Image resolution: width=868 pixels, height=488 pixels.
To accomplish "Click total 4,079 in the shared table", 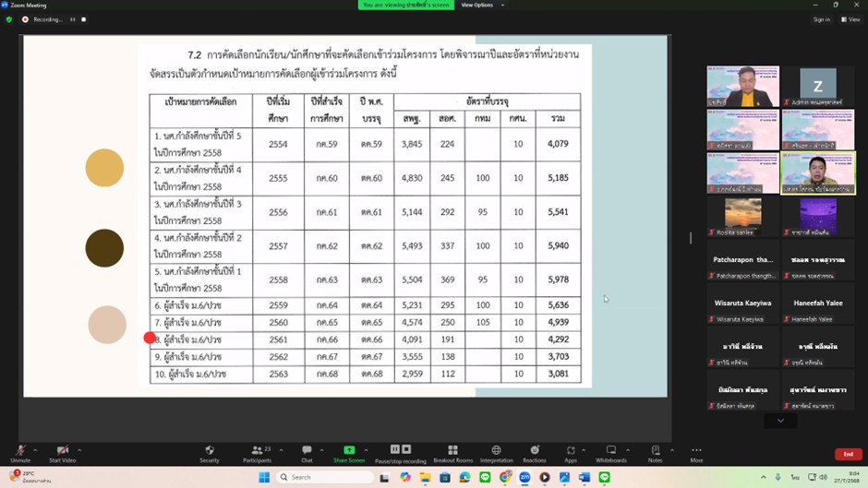I will point(558,144).
